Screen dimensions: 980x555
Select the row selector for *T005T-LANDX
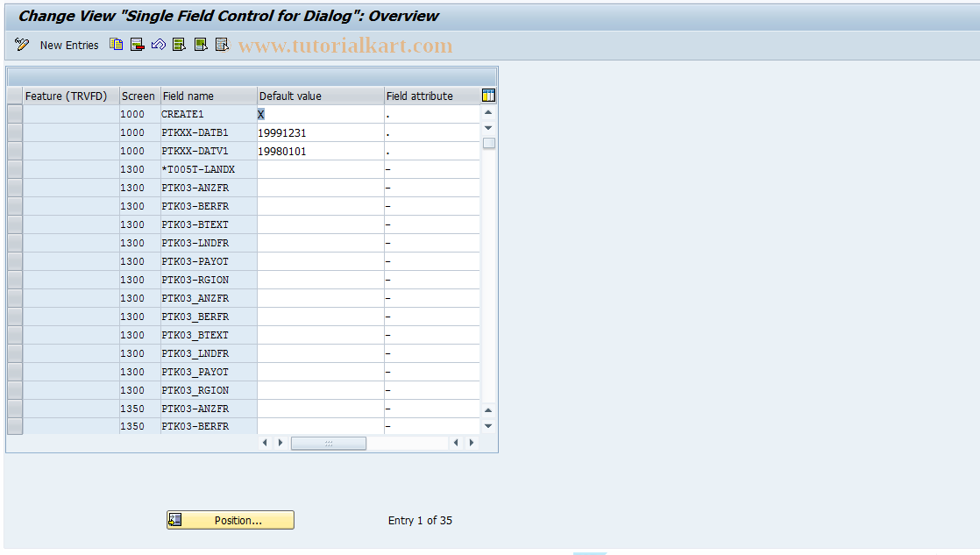[x=15, y=169]
